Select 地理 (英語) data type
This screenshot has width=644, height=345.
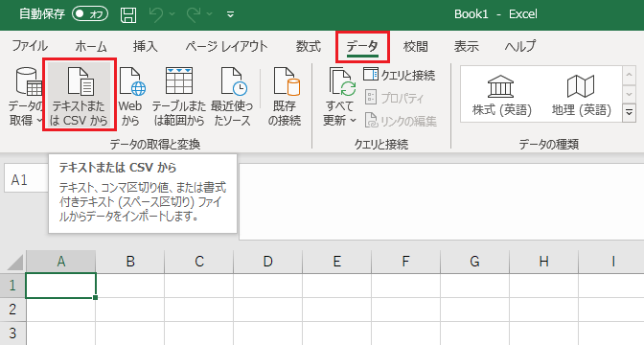pos(581,95)
